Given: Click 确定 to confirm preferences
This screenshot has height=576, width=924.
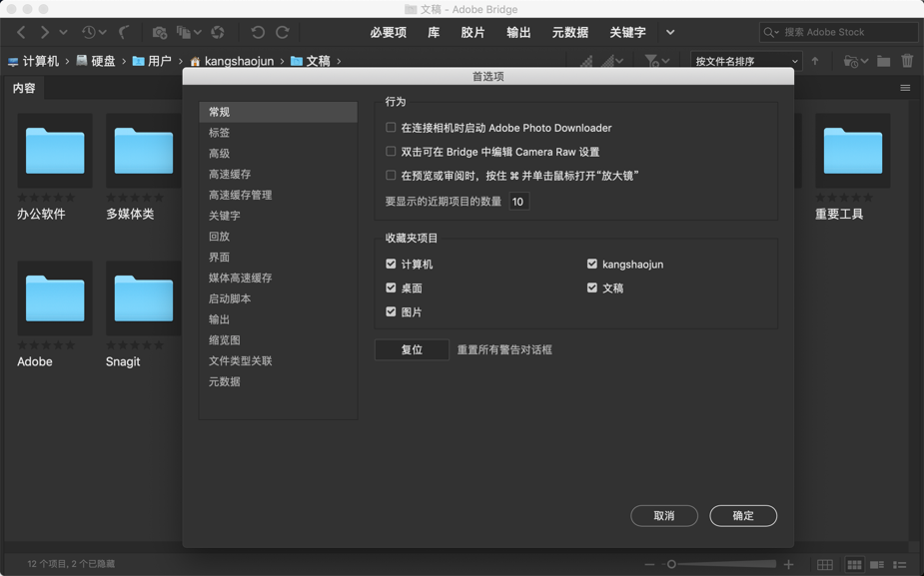Looking at the screenshot, I should [743, 516].
